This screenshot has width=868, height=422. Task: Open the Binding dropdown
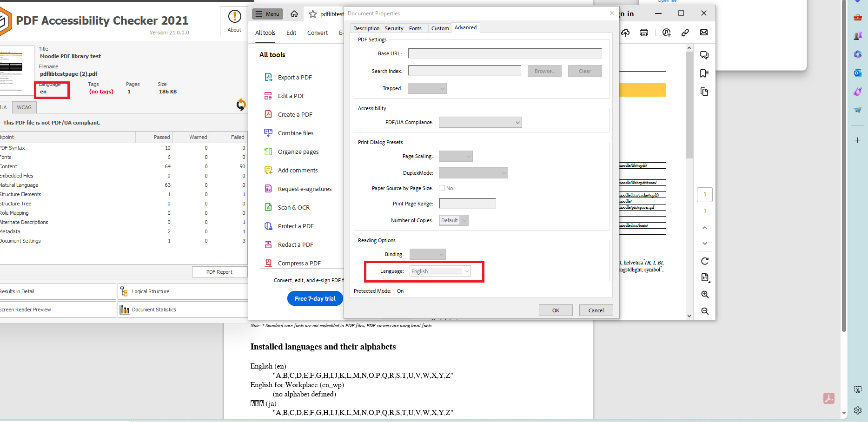click(x=428, y=254)
